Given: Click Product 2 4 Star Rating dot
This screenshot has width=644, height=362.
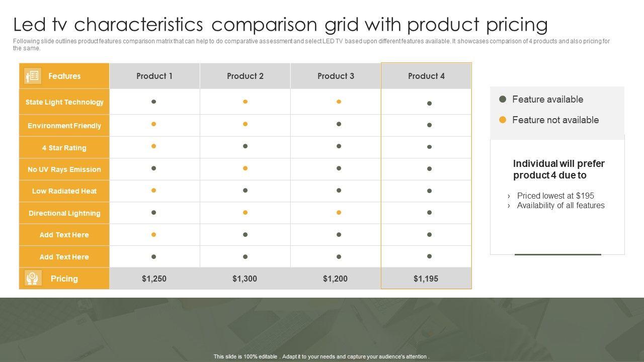Looking at the screenshot, I should click(x=245, y=146).
